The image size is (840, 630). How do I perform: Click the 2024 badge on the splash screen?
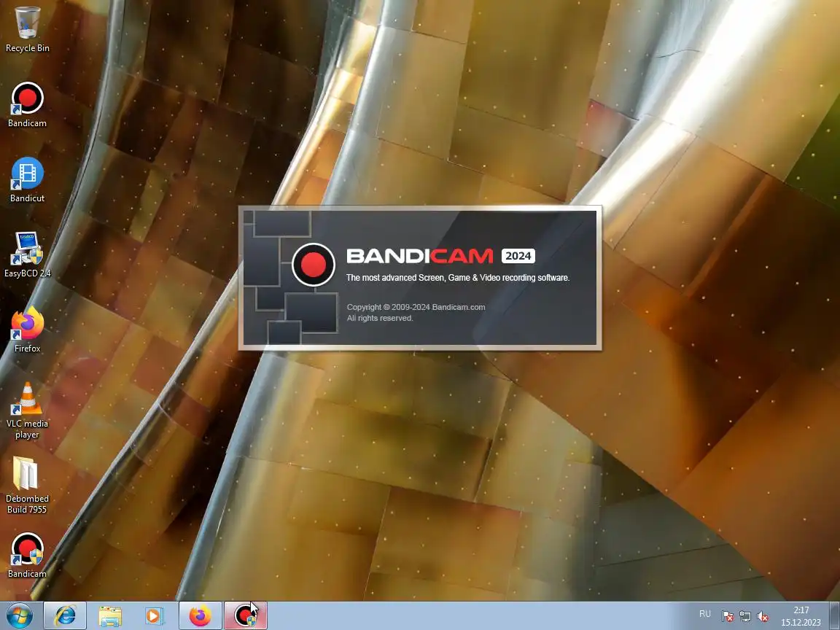[x=518, y=256]
